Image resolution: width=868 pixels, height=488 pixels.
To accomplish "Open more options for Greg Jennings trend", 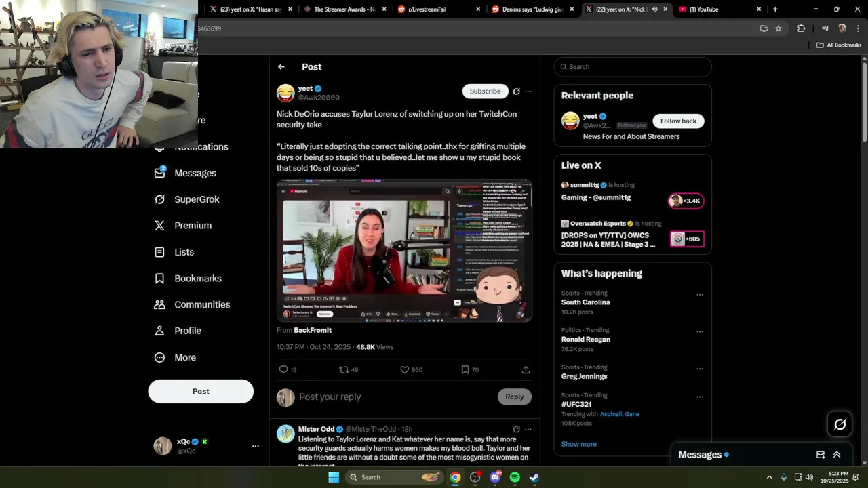I will [700, 369].
